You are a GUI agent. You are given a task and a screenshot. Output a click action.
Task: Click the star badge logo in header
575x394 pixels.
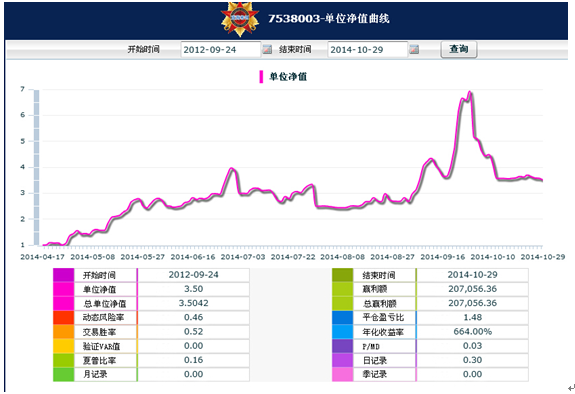(x=240, y=19)
